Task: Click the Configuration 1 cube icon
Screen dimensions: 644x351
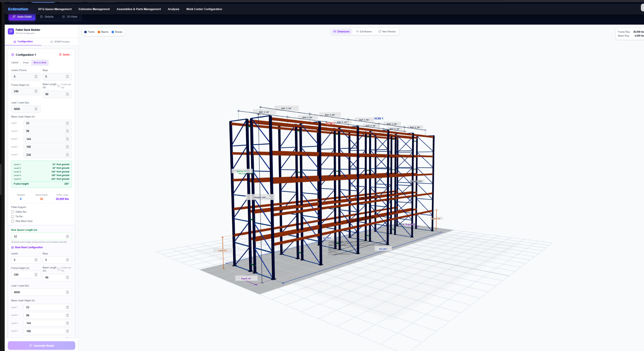Action: click(13, 55)
